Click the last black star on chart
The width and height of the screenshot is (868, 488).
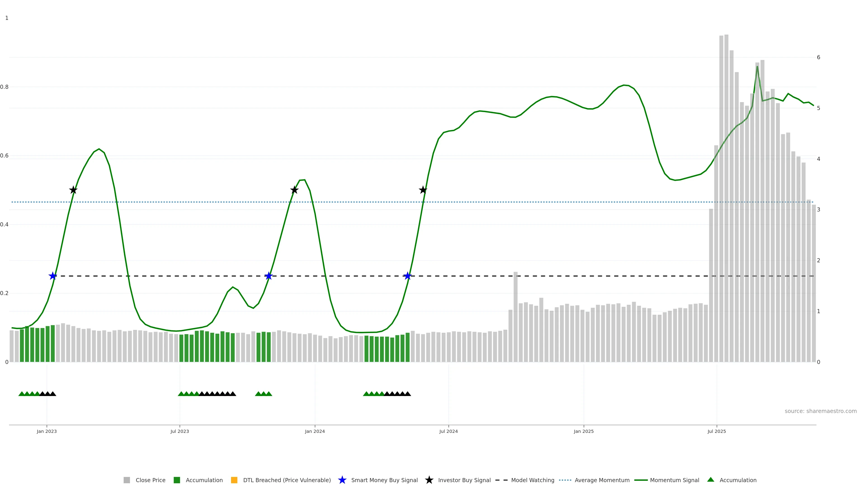pyautogui.click(x=423, y=190)
